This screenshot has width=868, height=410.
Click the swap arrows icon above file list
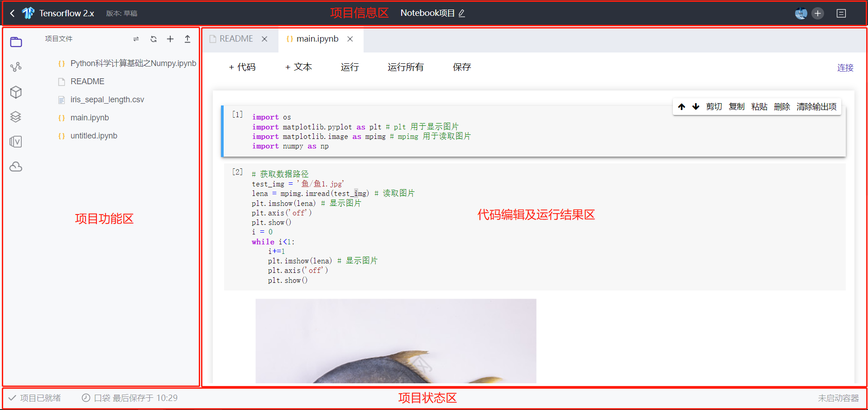click(x=136, y=39)
